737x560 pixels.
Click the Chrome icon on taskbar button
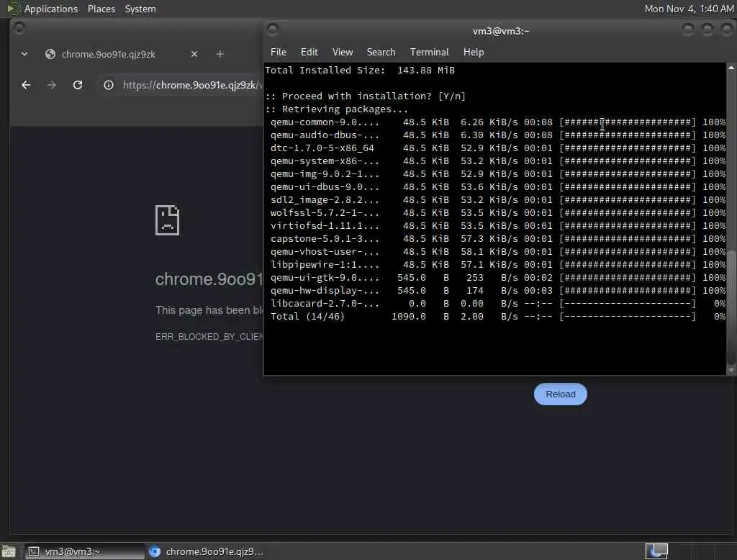click(x=155, y=551)
